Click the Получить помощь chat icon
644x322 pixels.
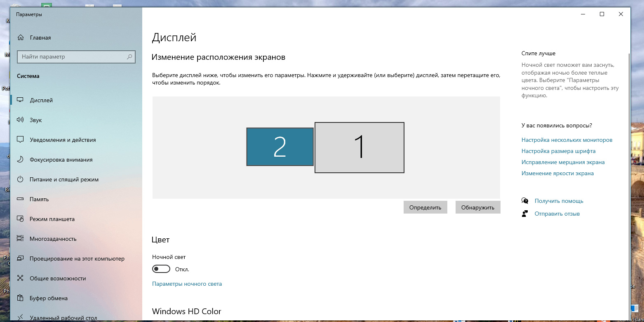525,201
